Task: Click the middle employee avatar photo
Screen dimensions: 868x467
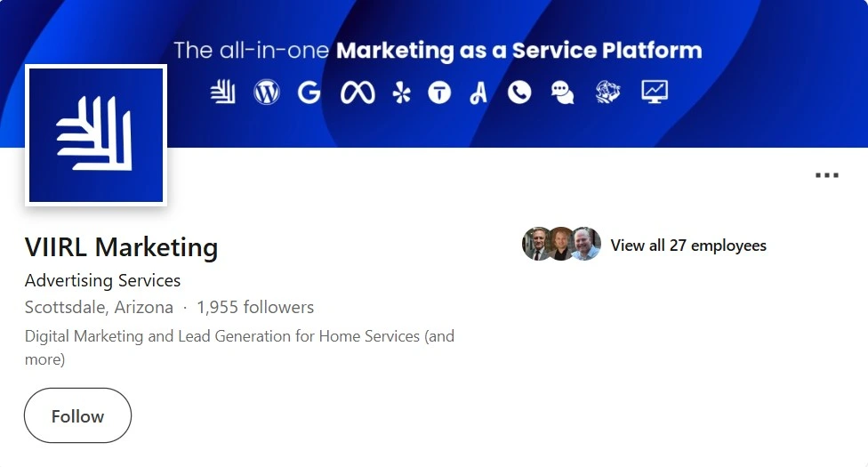Action: pos(561,244)
